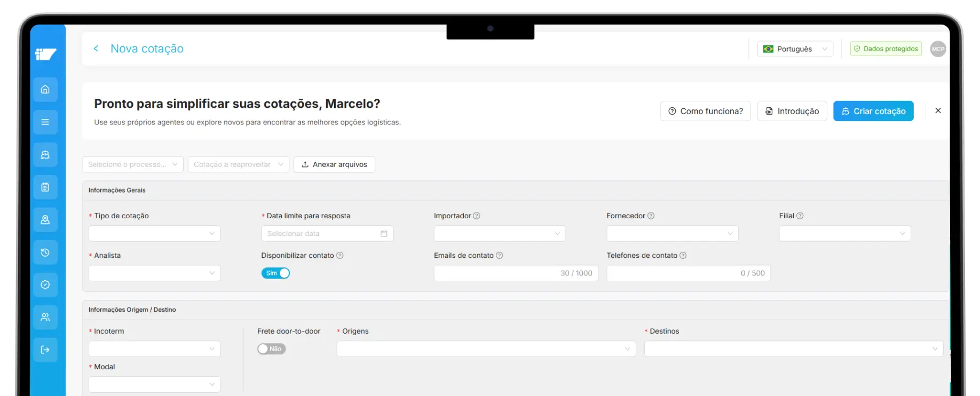Open the clipboard icon in sidebar

pyautogui.click(x=45, y=187)
